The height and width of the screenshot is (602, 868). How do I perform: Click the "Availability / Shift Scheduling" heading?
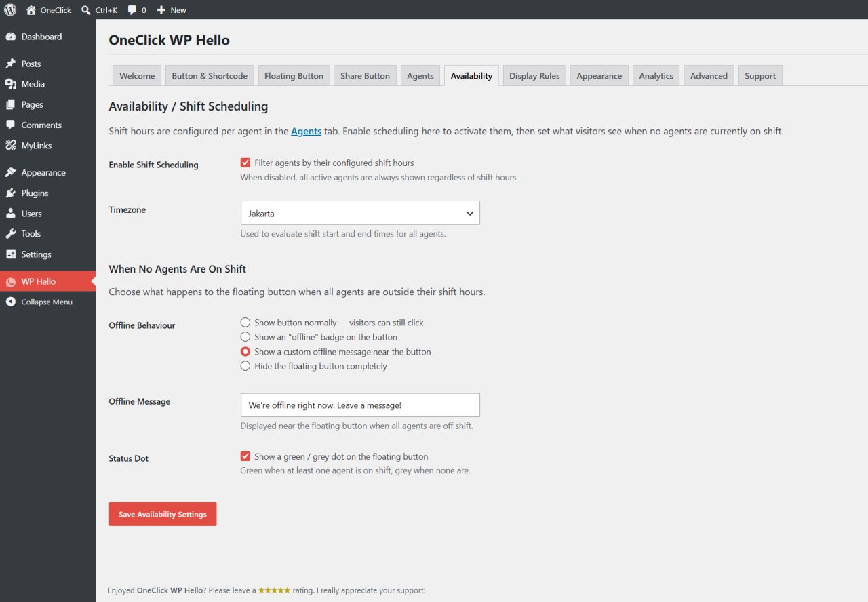pyautogui.click(x=189, y=106)
